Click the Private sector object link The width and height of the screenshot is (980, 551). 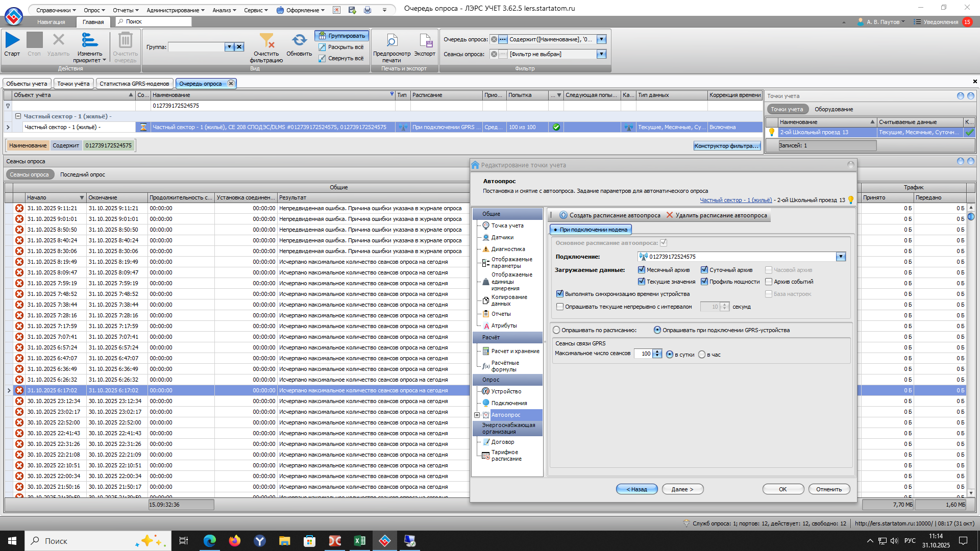736,200
